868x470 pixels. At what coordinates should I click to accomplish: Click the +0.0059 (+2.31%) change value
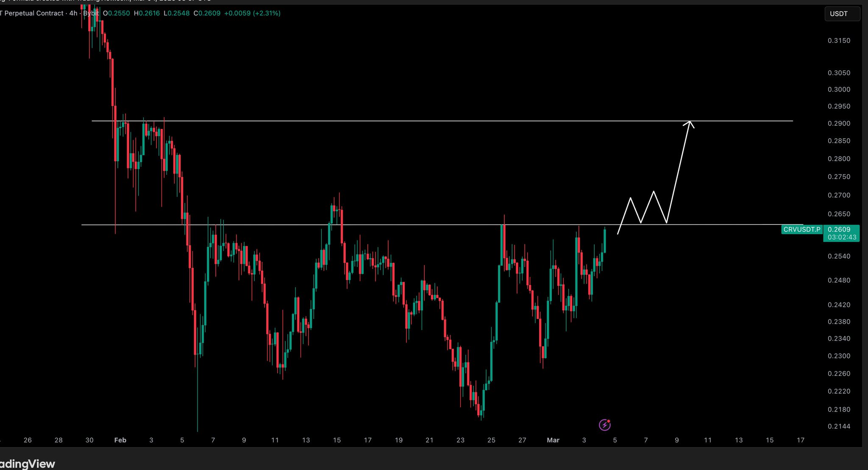(252, 13)
